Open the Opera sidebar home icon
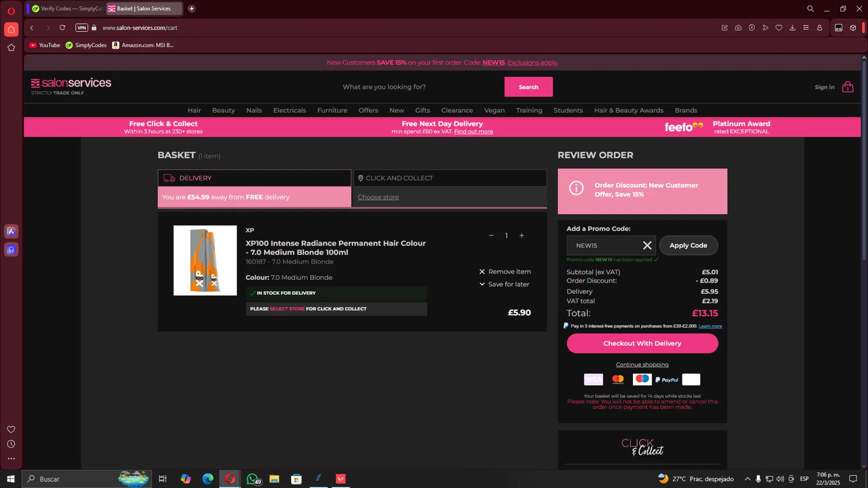This screenshot has height=488, width=868. (x=11, y=29)
